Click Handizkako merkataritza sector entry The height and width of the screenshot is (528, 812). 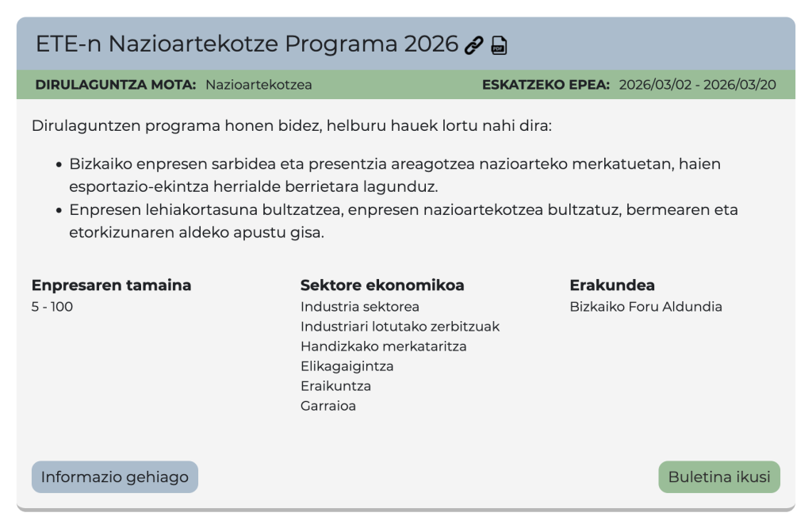[383, 346]
